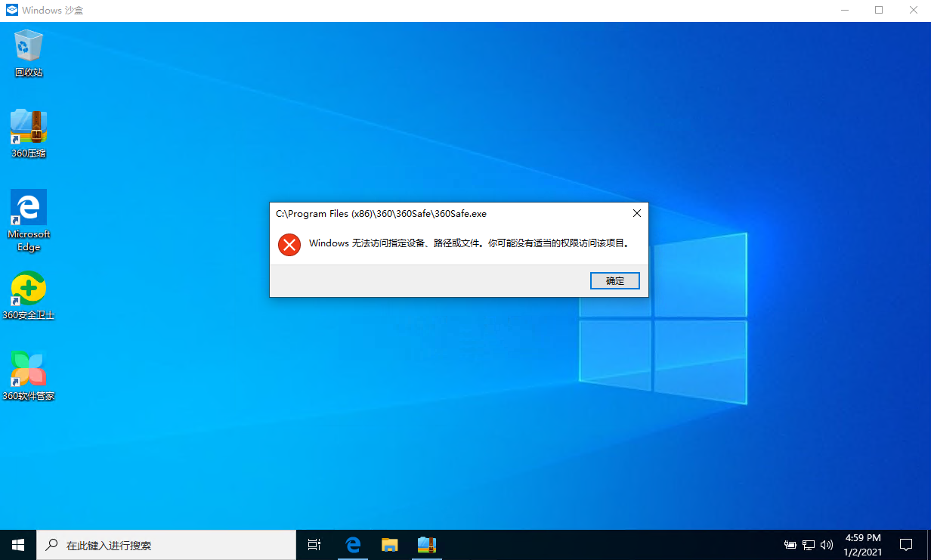The image size is (931, 560).
Task: Close the Windows 沙盒 window
Action: pos(913,10)
